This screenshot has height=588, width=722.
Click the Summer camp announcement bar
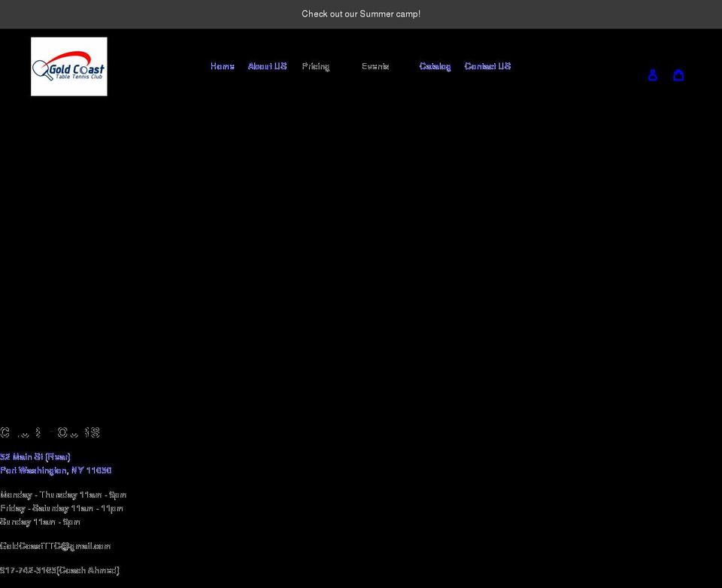(x=361, y=14)
